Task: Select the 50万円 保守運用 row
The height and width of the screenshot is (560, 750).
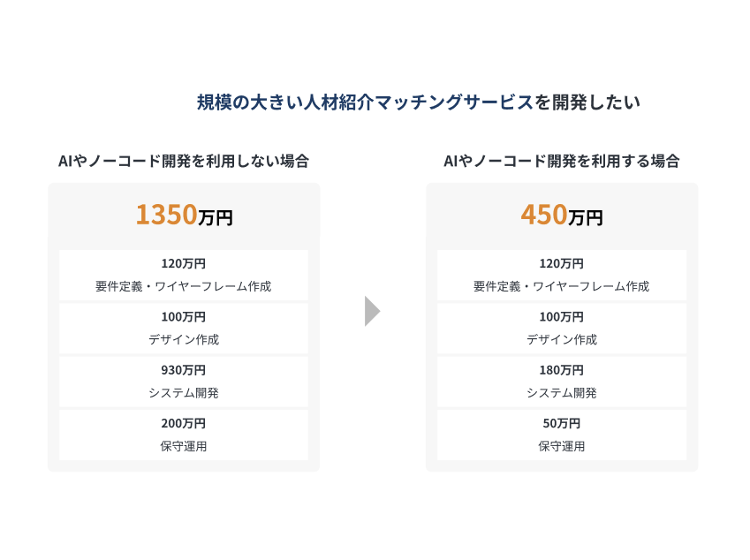Action: (x=561, y=434)
